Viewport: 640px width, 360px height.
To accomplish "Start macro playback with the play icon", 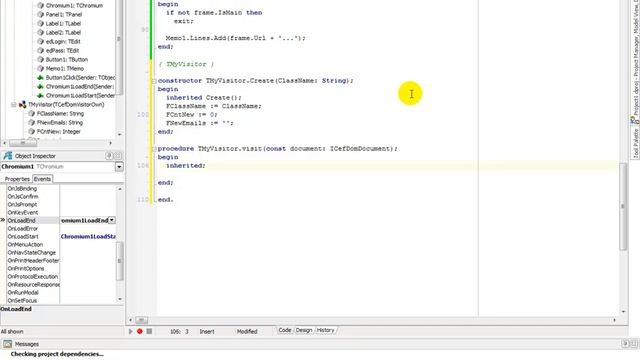I will pyautogui.click(x=131, y=331).
